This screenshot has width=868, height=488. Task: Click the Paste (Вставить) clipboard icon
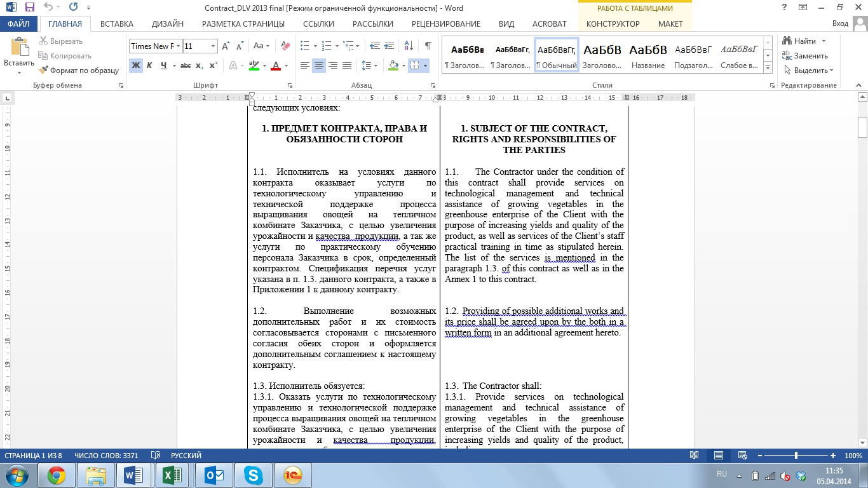(x=19, y=48)
